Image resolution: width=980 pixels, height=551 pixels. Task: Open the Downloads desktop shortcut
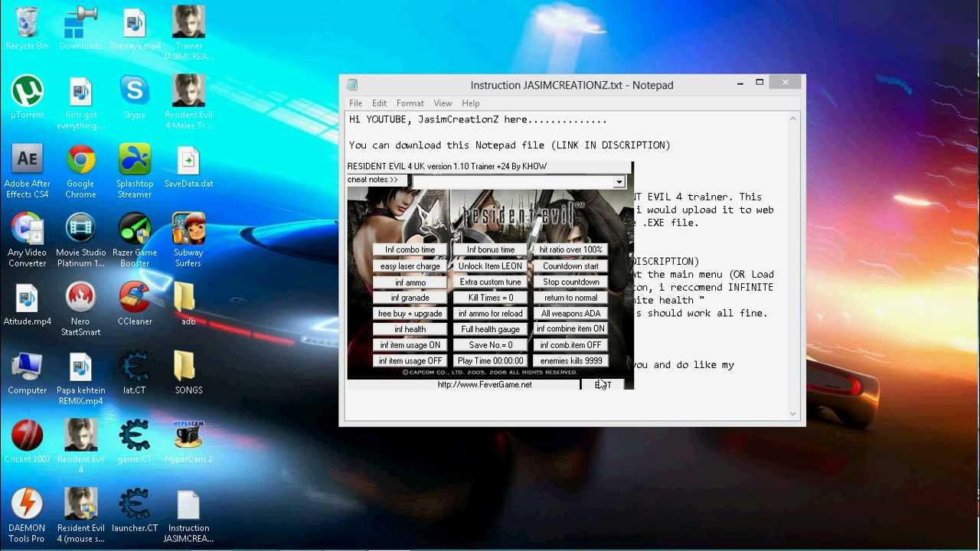click(x=80, y=28)
